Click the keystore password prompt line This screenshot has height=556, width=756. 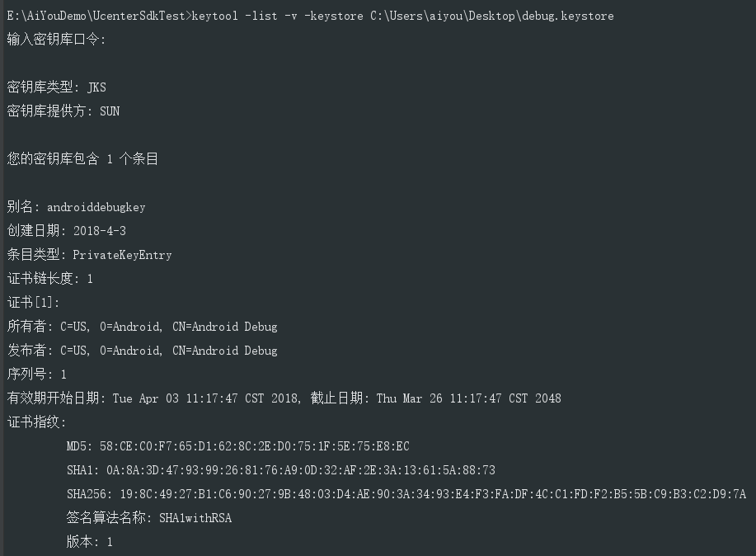click(56, 40)
